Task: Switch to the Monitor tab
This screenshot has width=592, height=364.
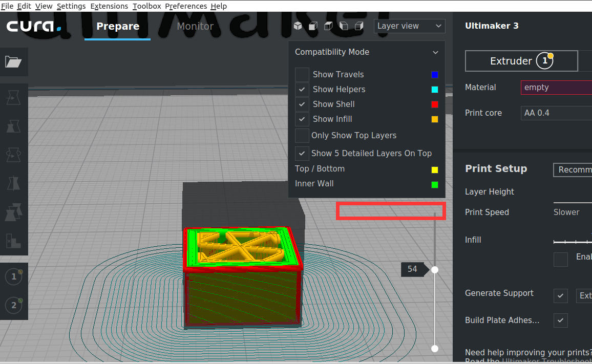Action: click(x=195, y=26)
